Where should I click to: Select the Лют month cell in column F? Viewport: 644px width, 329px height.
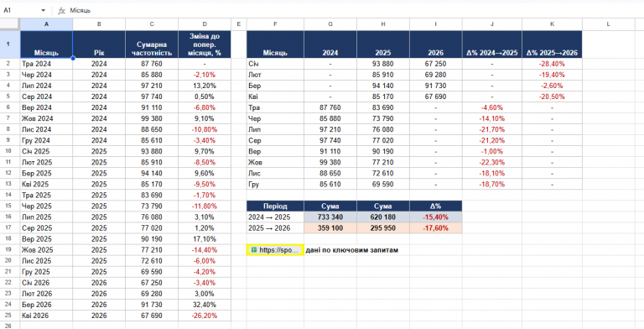click(275, 75)
